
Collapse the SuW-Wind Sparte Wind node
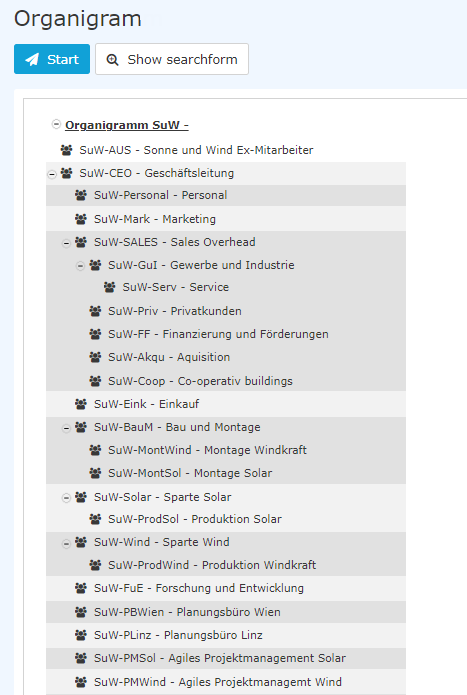coord(66,543)
